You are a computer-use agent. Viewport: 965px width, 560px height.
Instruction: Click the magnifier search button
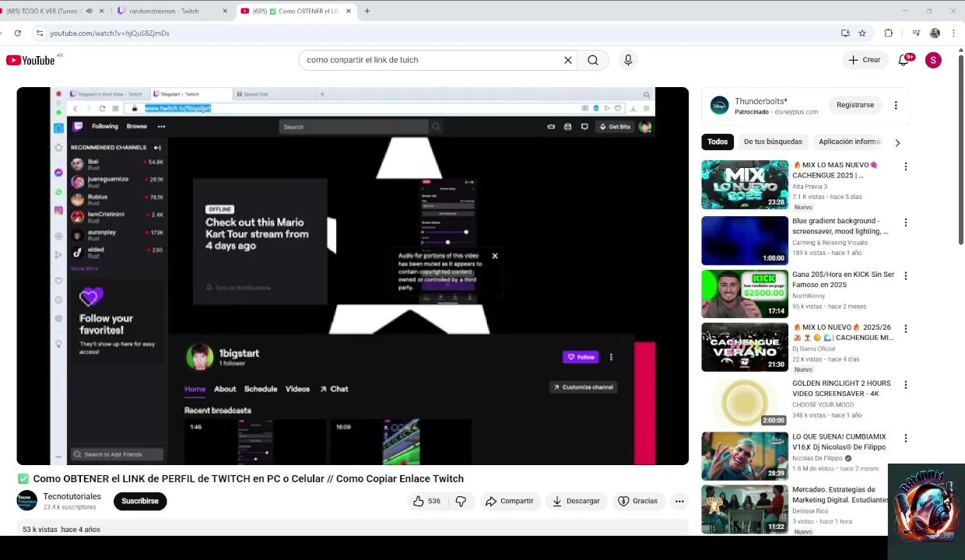point(593,60)
